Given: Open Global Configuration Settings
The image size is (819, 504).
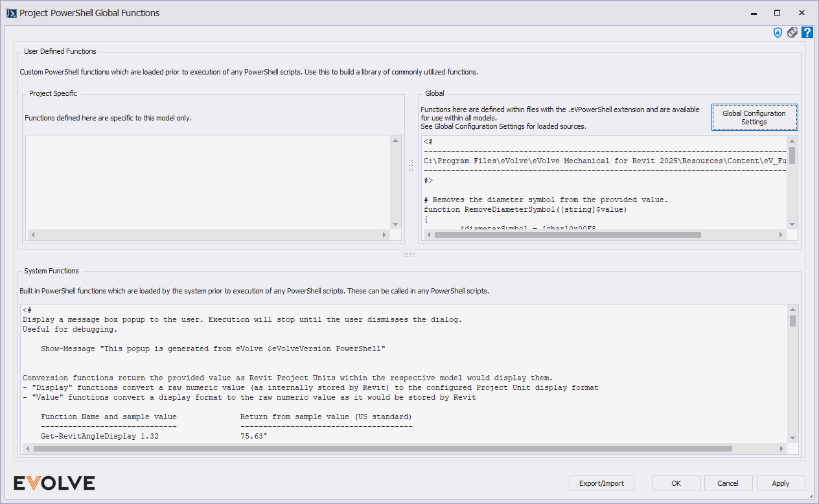Looking at the screenshot, I should [754, 117].
